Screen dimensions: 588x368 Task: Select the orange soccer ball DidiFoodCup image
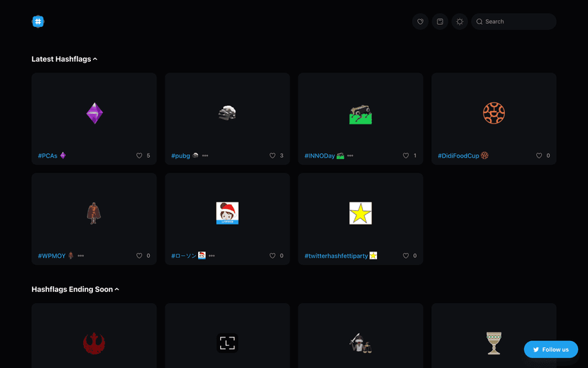click(494, 113)
